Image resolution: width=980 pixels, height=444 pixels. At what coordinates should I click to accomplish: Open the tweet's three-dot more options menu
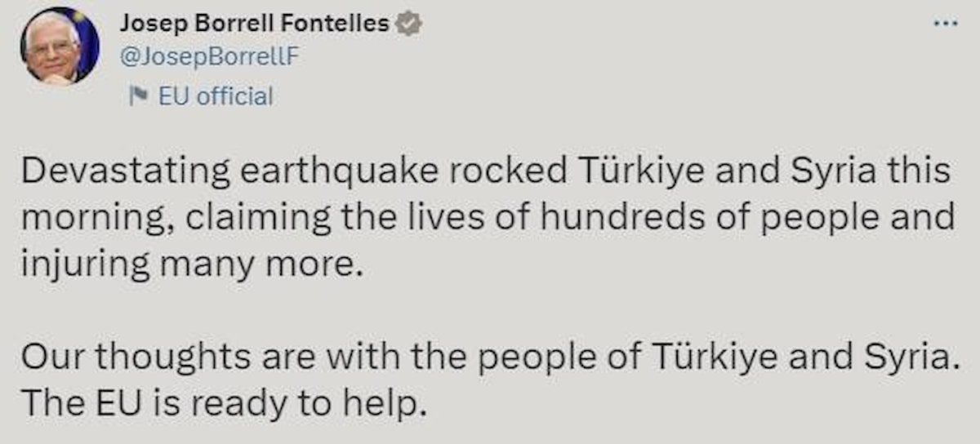tap(946, 24)
